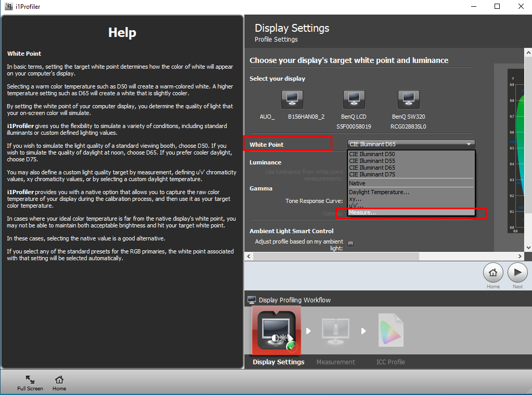Enable adjust profile based on ambient light
The width and height of the screenshot is (532, 395).
(x=351, y=244)
